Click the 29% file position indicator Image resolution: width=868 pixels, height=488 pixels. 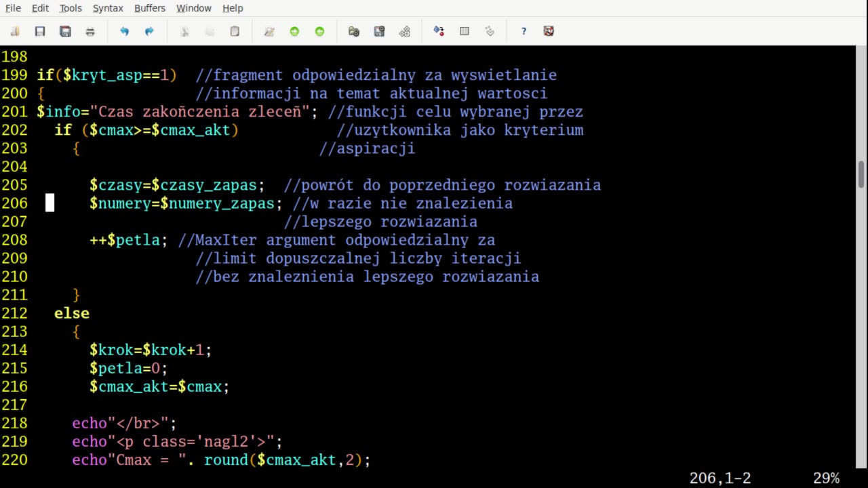click(826, 478)
